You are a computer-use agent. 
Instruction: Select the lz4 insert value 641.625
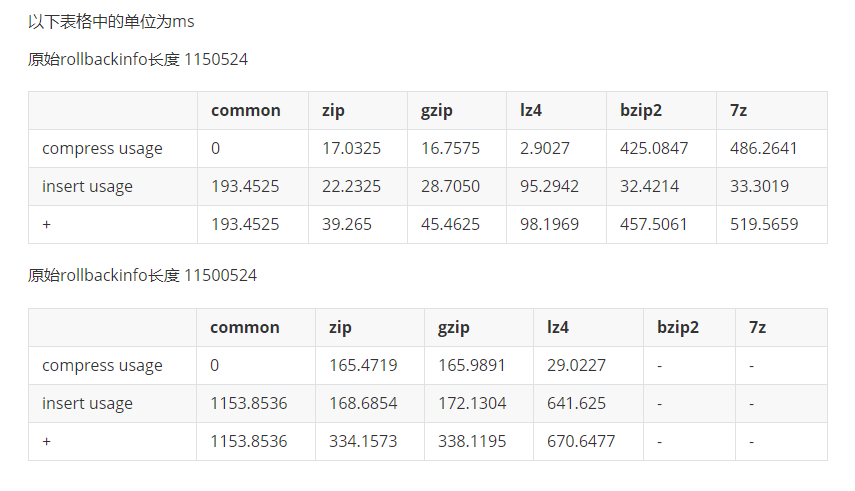(x=577, y=404)
